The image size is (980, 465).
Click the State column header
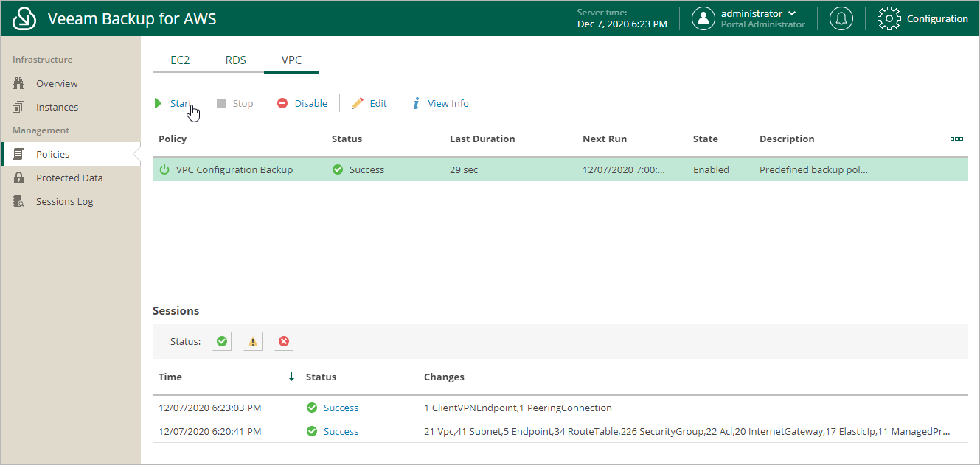706,139
